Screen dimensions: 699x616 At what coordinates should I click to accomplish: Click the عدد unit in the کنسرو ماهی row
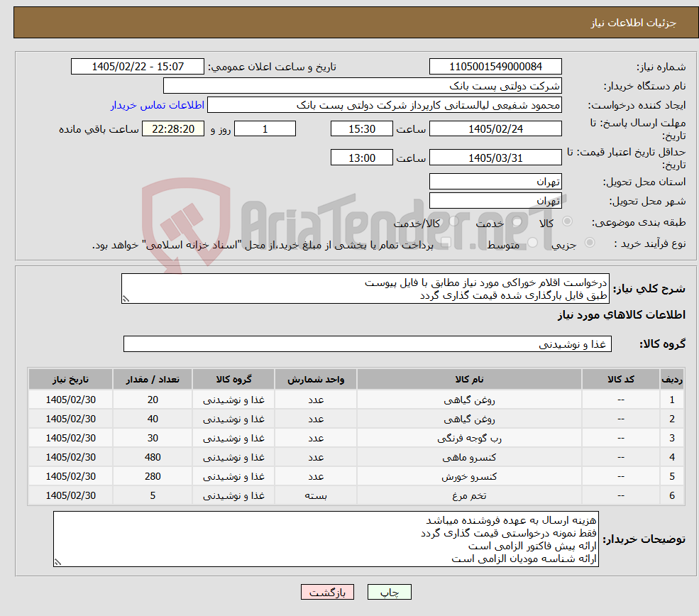316,457
